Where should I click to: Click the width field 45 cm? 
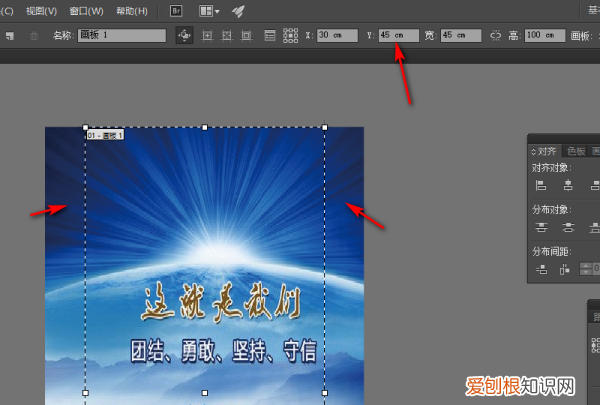click(x=461, y=35)
